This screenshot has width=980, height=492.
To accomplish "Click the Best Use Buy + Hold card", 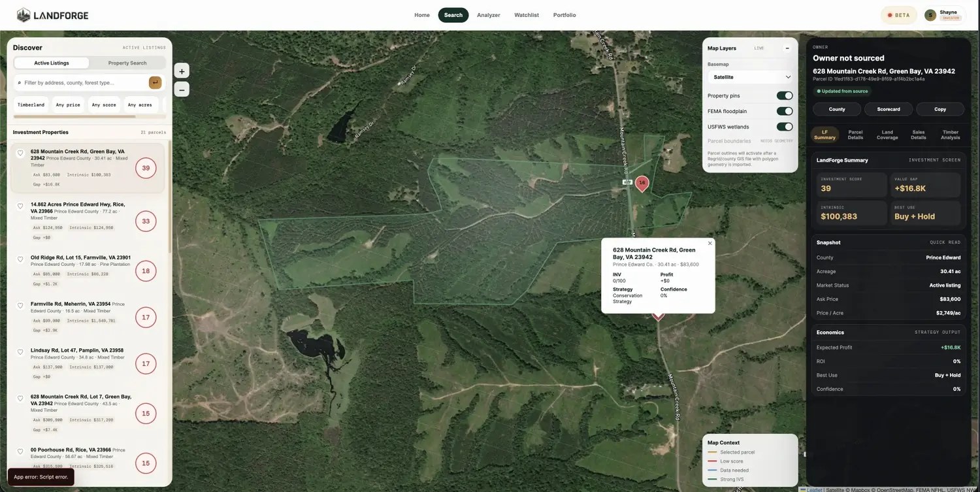I will (925, 213).
